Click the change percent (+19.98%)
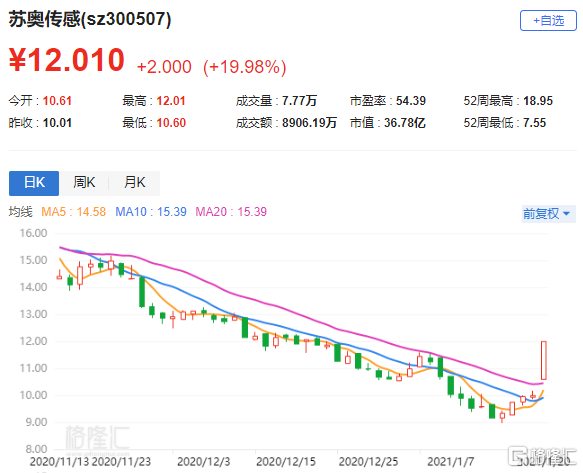Viewport: 583px width, 473px height. [245, 67]
